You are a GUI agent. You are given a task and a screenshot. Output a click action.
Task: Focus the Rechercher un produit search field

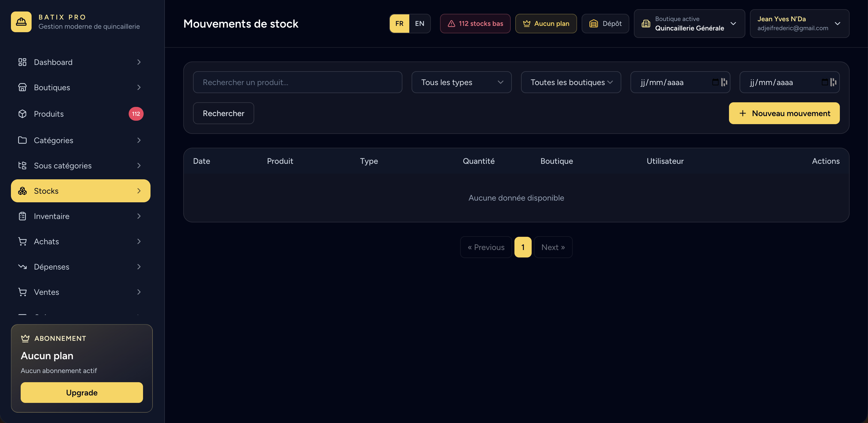(x=298, y=82)
